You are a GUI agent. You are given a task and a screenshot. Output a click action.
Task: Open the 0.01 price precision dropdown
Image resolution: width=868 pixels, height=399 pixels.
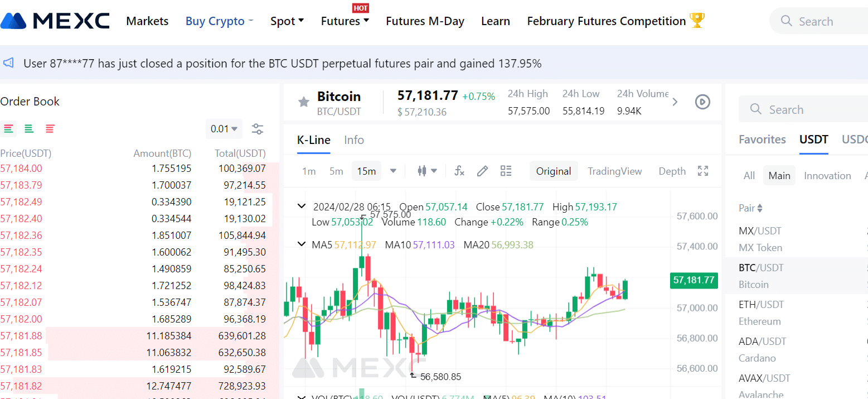(224, 129)
